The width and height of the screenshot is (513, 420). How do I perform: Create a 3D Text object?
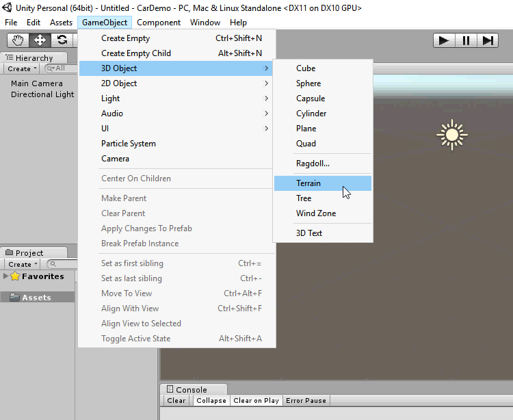pyautogui.click(x=323, y=233)
